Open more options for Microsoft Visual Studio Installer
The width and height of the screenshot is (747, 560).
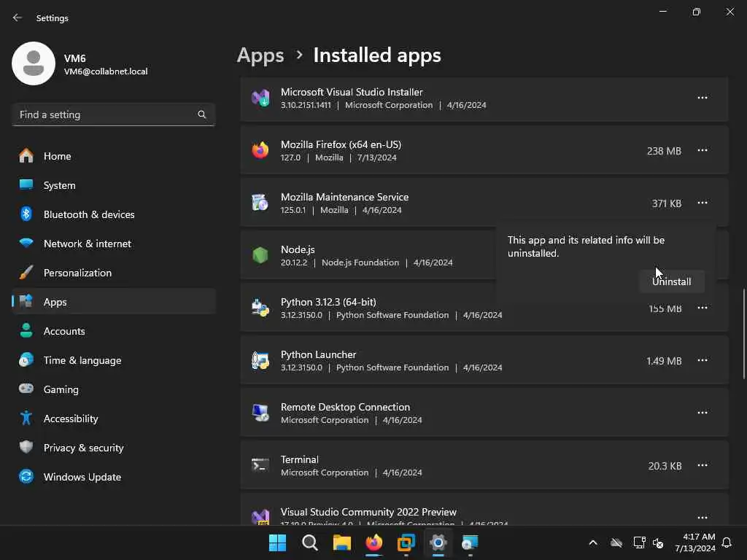click(x=703, y=98)
